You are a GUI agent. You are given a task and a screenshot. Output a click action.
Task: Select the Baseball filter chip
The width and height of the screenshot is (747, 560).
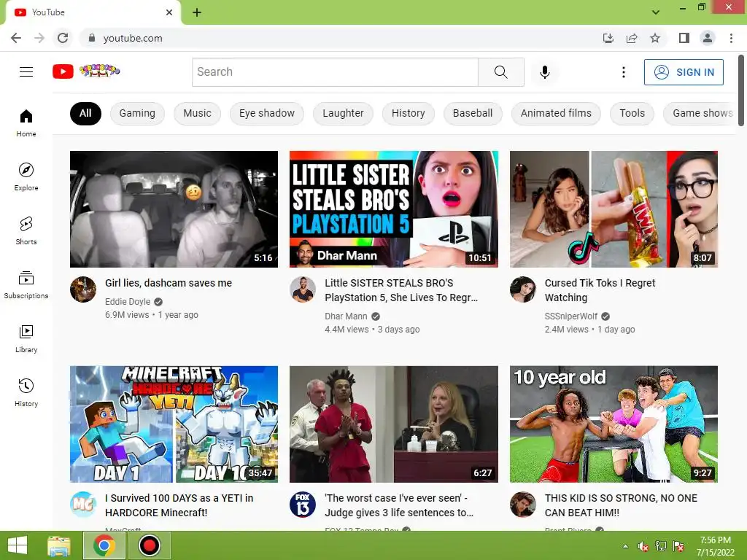[473, 113]
